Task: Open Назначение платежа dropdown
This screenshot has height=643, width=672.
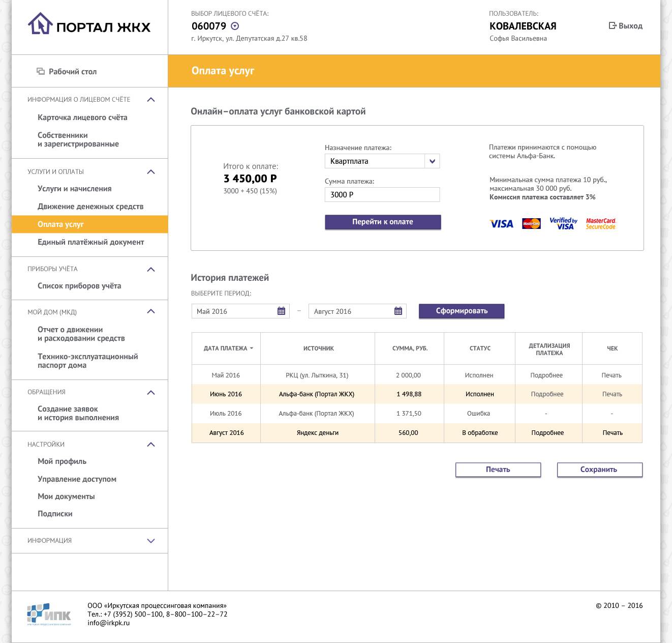Action: 432,161
